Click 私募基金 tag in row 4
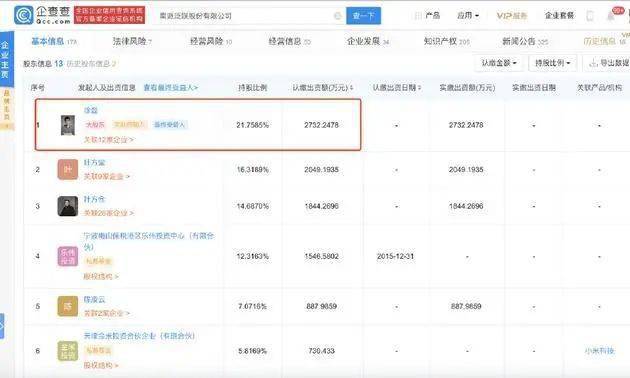The width and height of the screenshot is (630, 378). (x=98, y=261)
